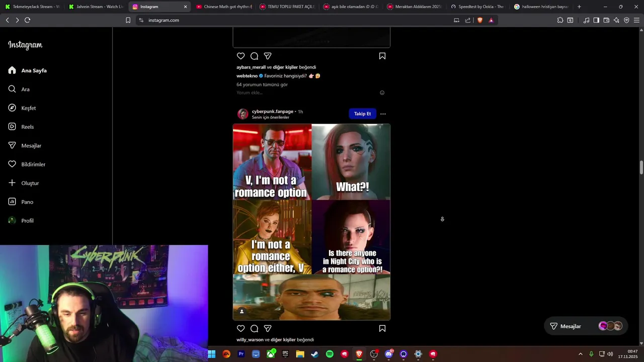The height and width of the screenshot is (362, 644).
Task: Open emoji picker in comment box
Action: (382, 93)
